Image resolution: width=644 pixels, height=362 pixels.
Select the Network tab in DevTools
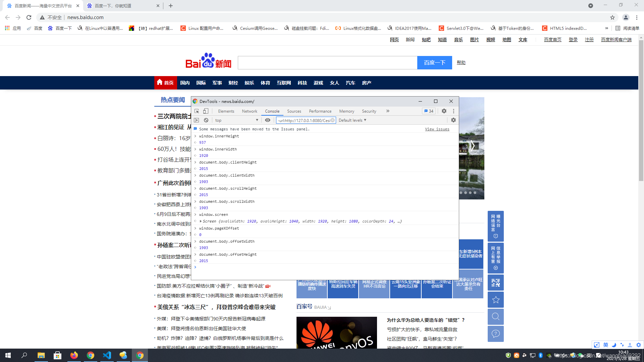(250, 111)
